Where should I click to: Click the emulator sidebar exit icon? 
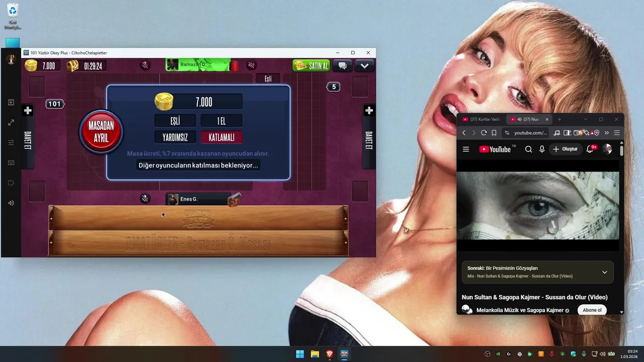pos(11,103)
